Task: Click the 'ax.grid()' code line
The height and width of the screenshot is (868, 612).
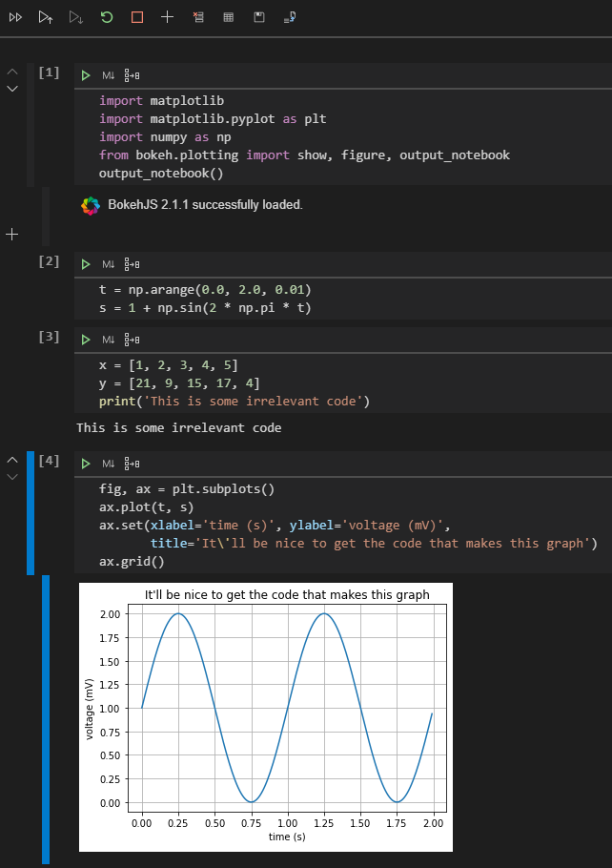Action: pyautogui.click(x=132, y=561)
